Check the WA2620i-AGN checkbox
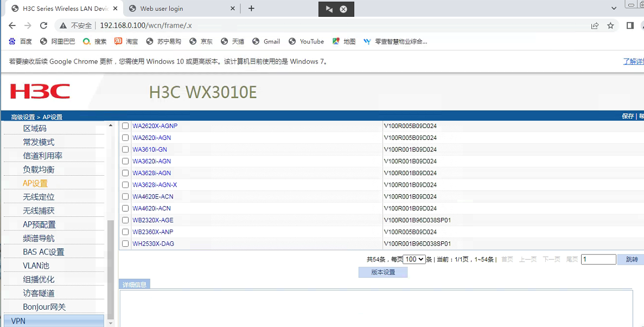Screen dimensions: 644x327 click(125, 138)
